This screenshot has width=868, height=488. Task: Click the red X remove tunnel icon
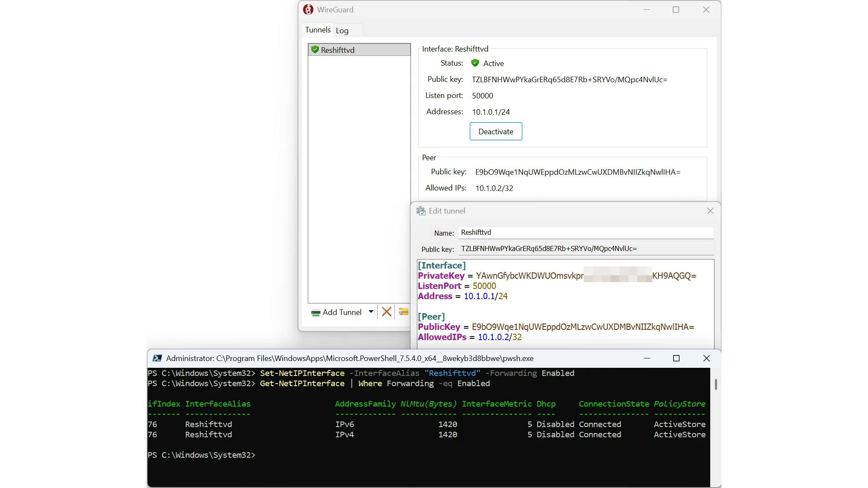tap(387, 312)
